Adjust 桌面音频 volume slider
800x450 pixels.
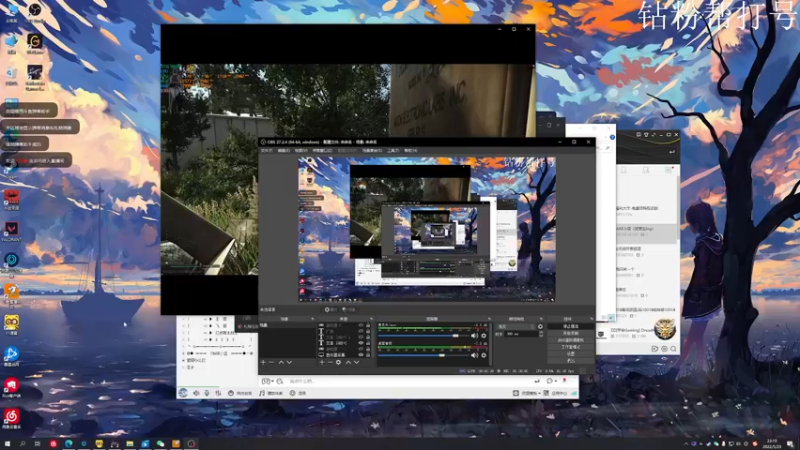[x=423, y=356]
